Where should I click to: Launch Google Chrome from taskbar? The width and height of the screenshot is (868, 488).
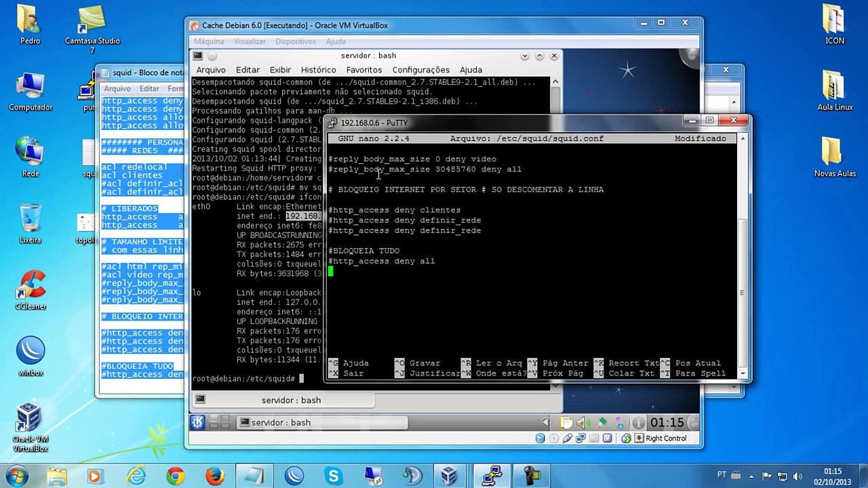click(x=176, y=476)
